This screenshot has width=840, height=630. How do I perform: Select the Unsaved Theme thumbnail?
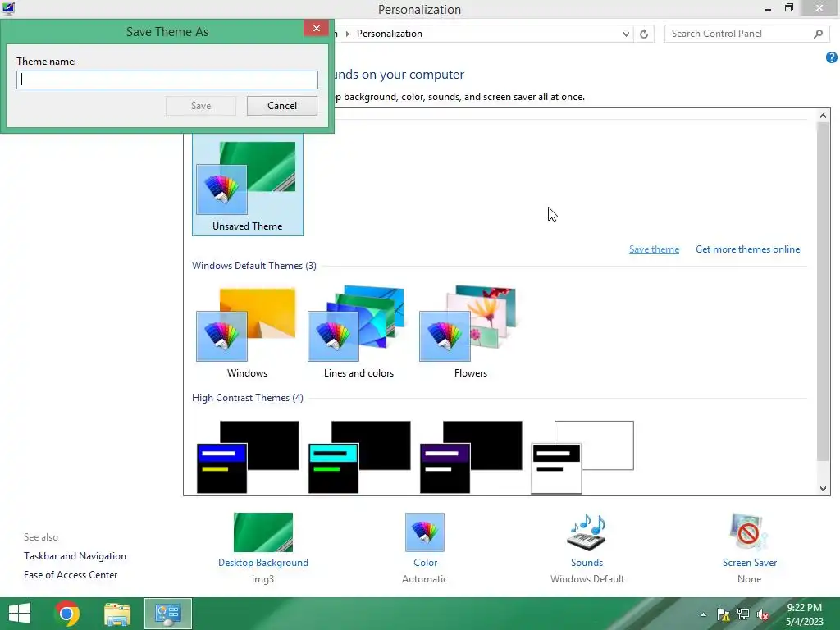point(247,185)
